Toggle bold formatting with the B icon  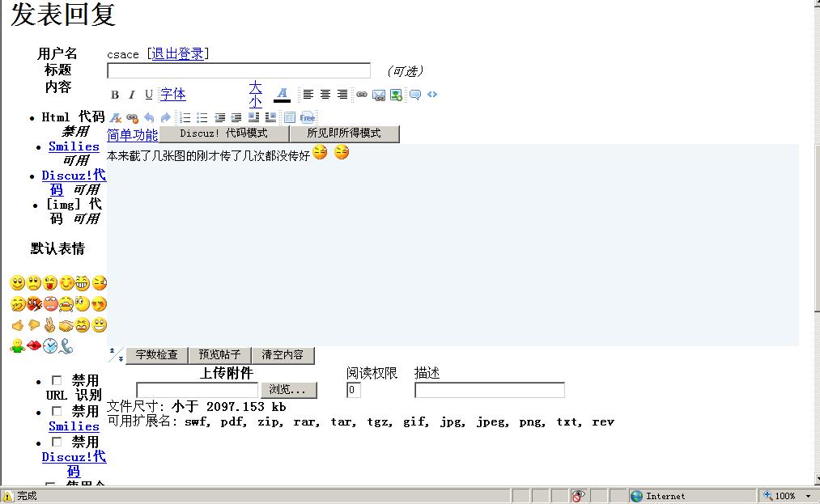[x=115, y=95]
